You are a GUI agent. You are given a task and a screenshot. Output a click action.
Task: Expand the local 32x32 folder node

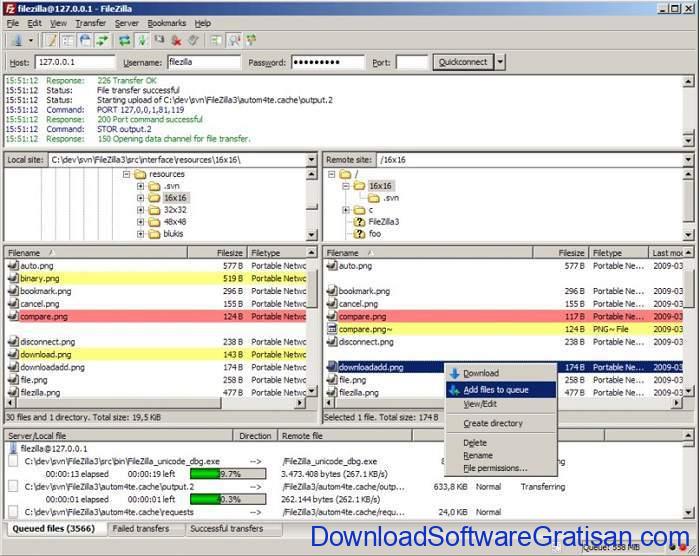pos(141,210)
